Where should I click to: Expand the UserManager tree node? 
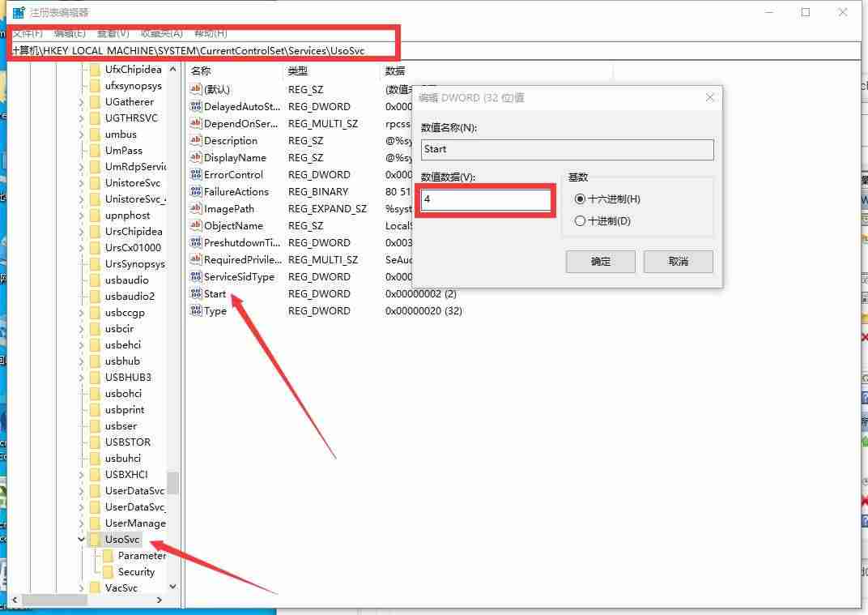pos(81,523)
